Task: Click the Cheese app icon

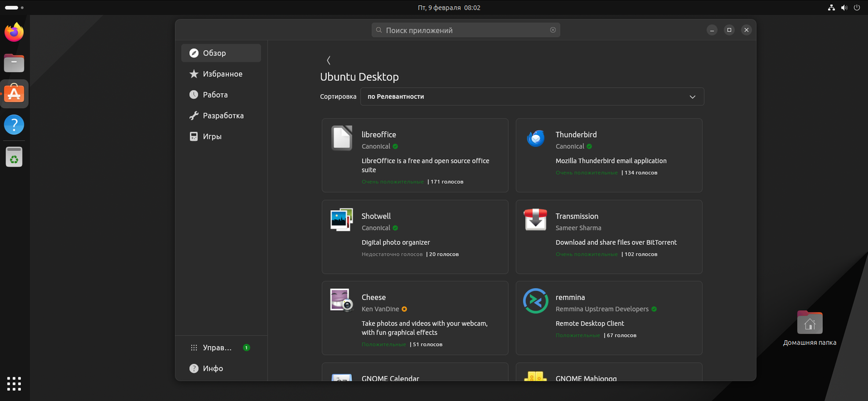Action: pos(341,300)
